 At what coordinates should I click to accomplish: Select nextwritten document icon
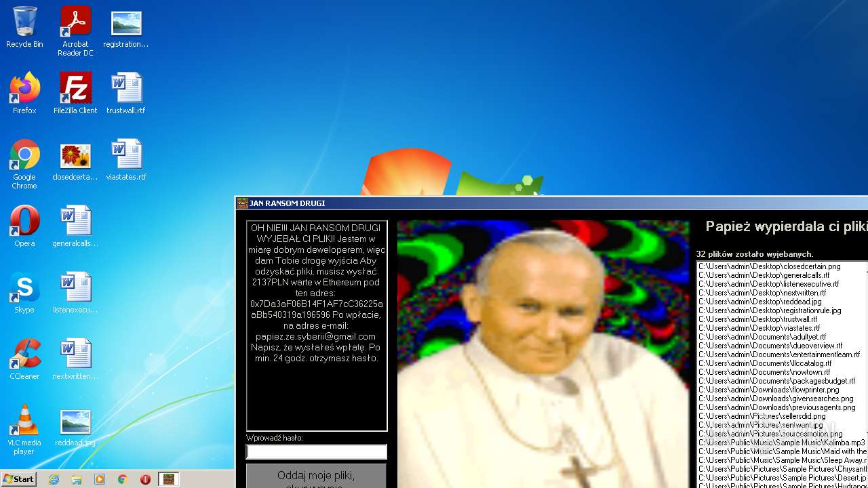point(75,359)
